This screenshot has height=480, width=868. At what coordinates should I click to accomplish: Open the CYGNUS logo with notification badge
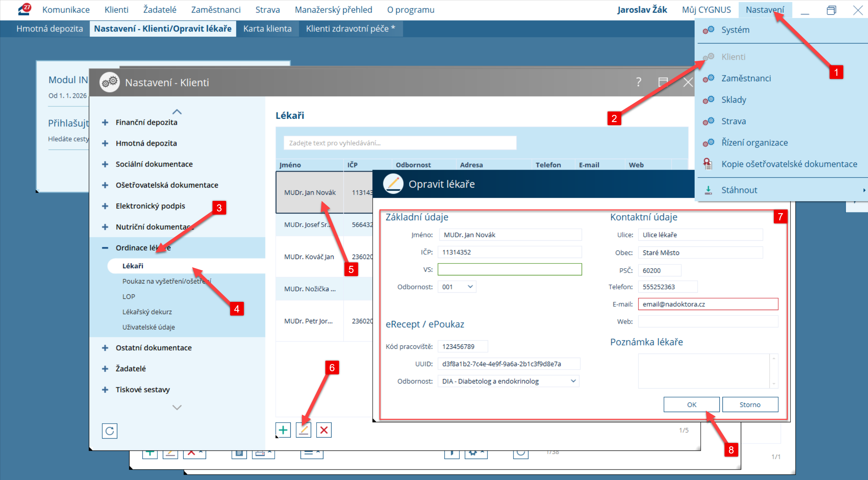click(x=24, y=9)
